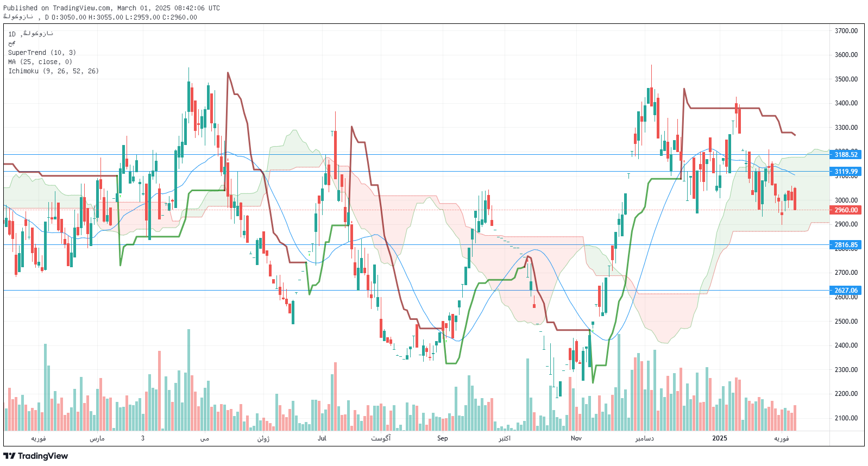Viewport: 868px width, 466px height.
Task: Click the Nov label on the time axis
Action: [576, 438]
